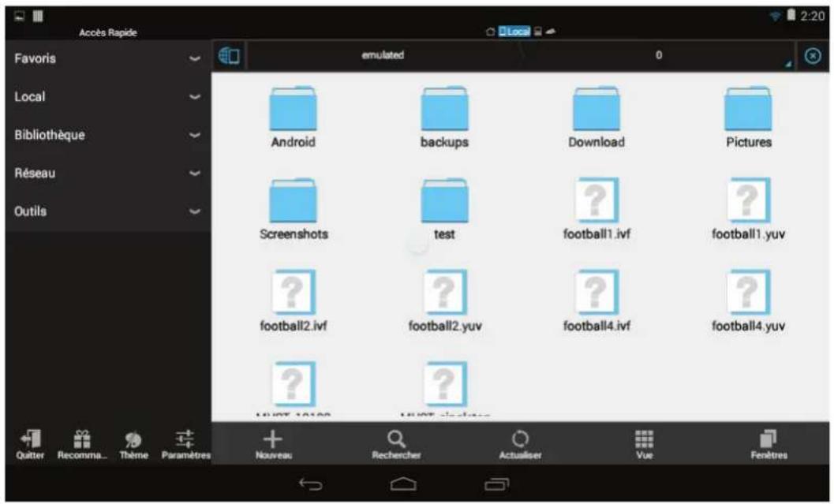The height and width of the screenshot is (504, 834).
Task: Click the circled X close icon
Action: click(x=812, y=55)
